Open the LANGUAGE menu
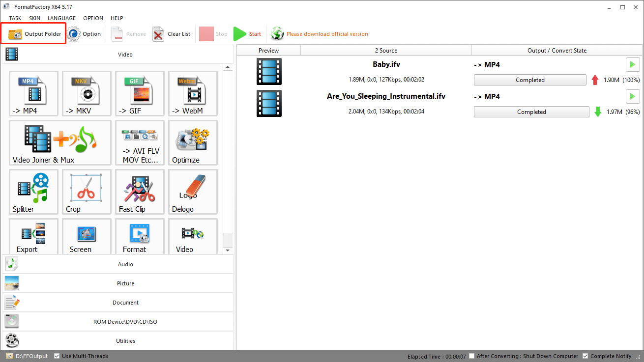 (61, 18)
